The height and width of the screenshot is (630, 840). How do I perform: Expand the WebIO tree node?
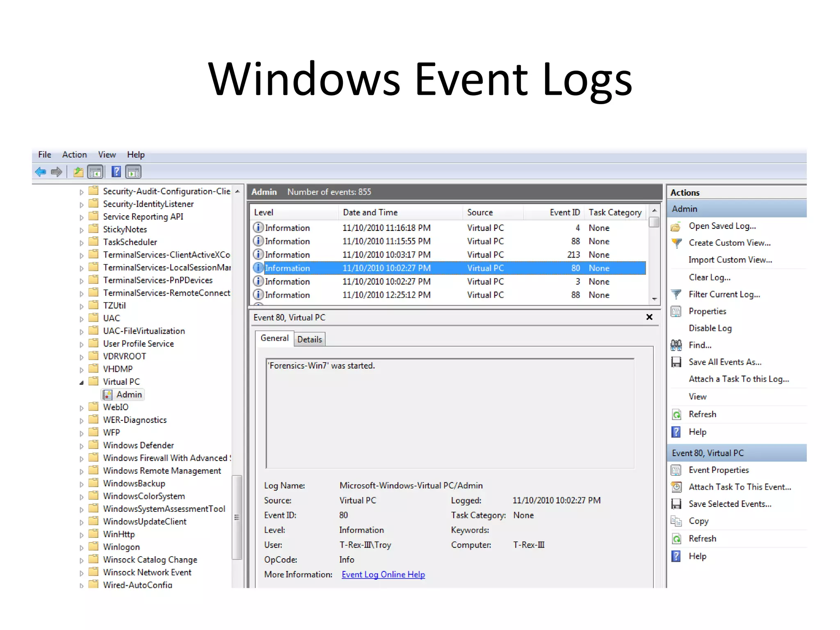[x=81, y=408]
